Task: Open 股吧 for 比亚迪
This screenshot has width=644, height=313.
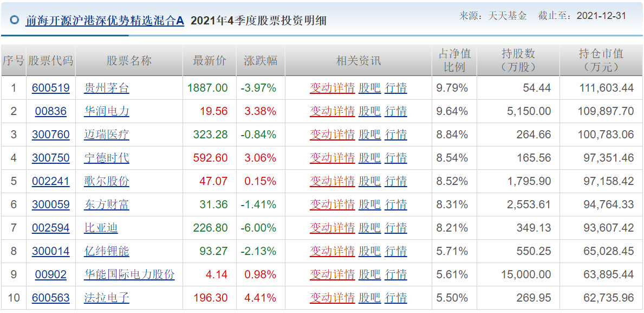Action: pyautogui.click(x=369, y=227)
